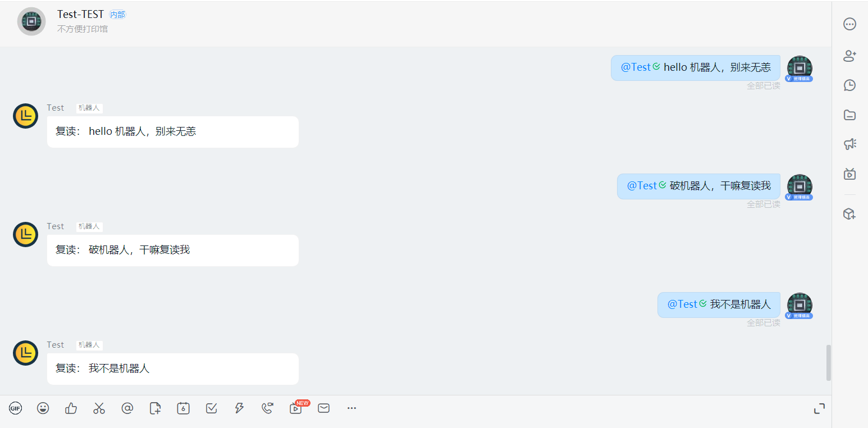Image resolution: width=868 pixels, height=428 pixels.
Task: Select the scissors screenshot tool
Action: pyautogui.click(x=99, y=408)
